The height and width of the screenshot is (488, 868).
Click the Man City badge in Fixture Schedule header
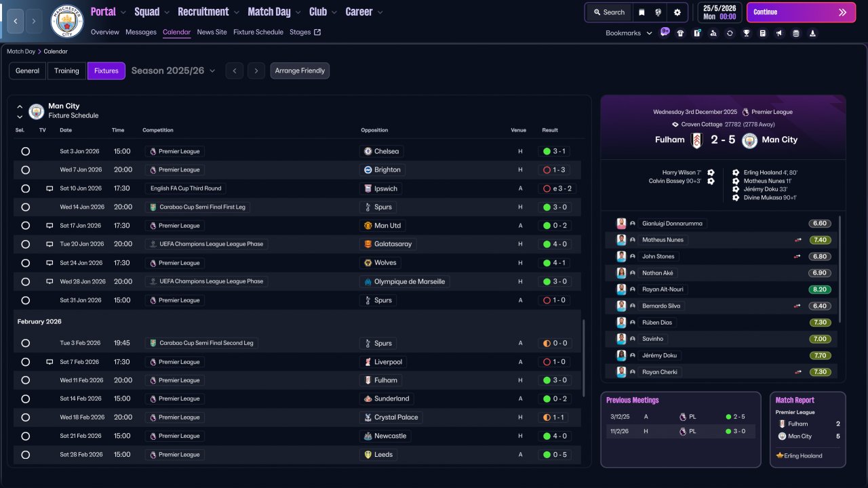37,111
